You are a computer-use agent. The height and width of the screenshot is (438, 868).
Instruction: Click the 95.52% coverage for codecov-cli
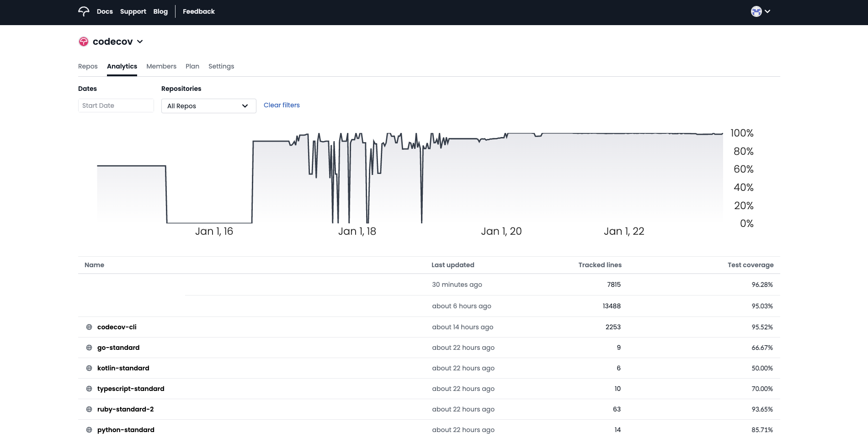click(x=762, y=327)
